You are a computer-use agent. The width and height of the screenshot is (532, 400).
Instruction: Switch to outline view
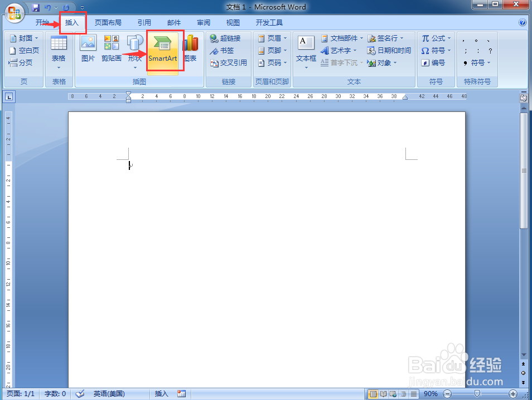point(403,394)
